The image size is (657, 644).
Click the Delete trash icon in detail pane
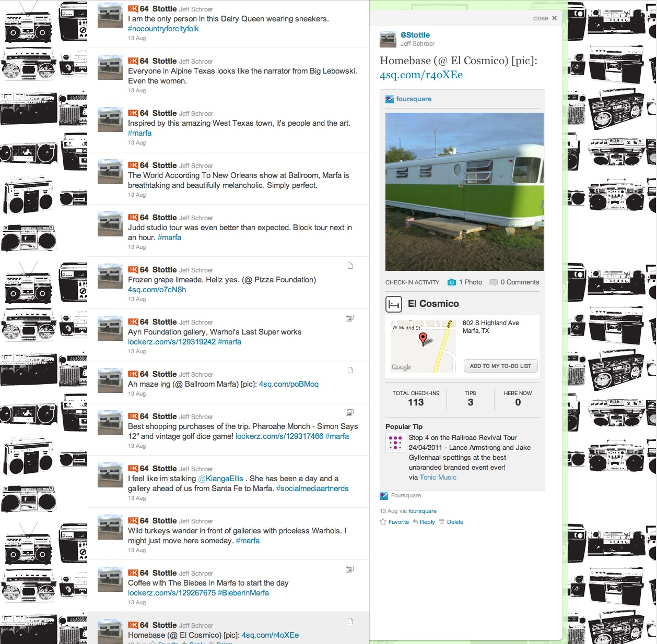point(441,522)
